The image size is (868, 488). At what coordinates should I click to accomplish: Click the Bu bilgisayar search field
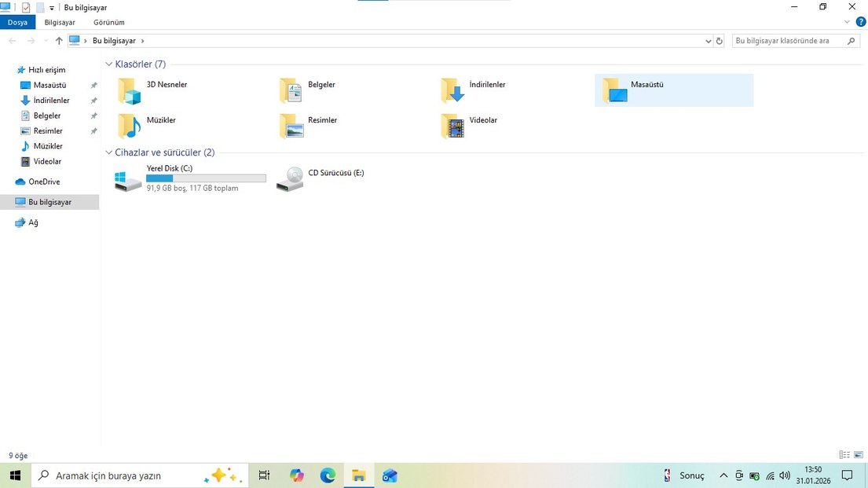(x=788, y=41)
